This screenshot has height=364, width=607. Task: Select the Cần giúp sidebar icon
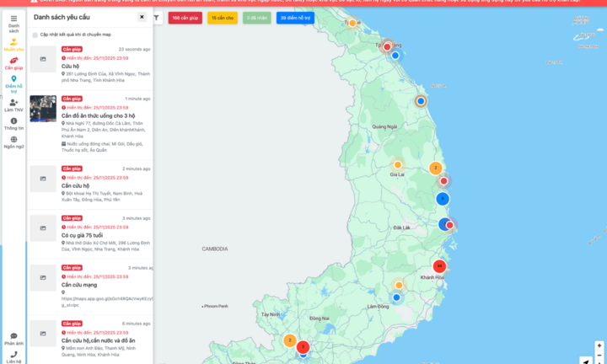(13, 61)
